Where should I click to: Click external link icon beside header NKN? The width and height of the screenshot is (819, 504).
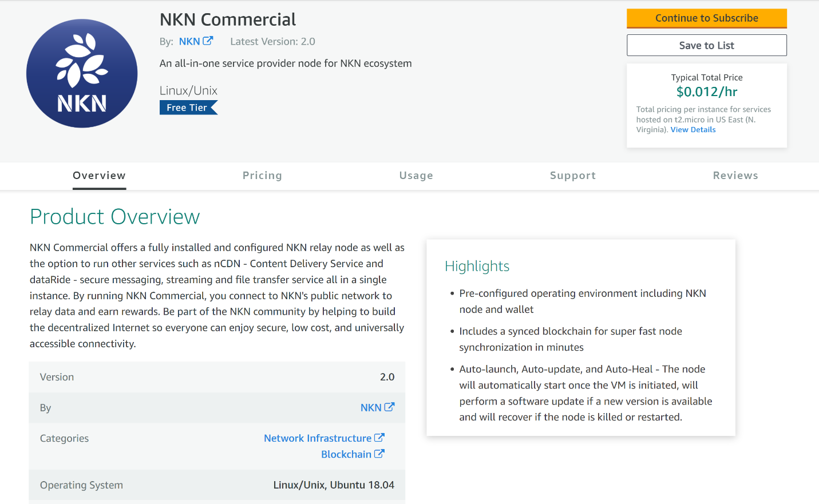[208, 41]
